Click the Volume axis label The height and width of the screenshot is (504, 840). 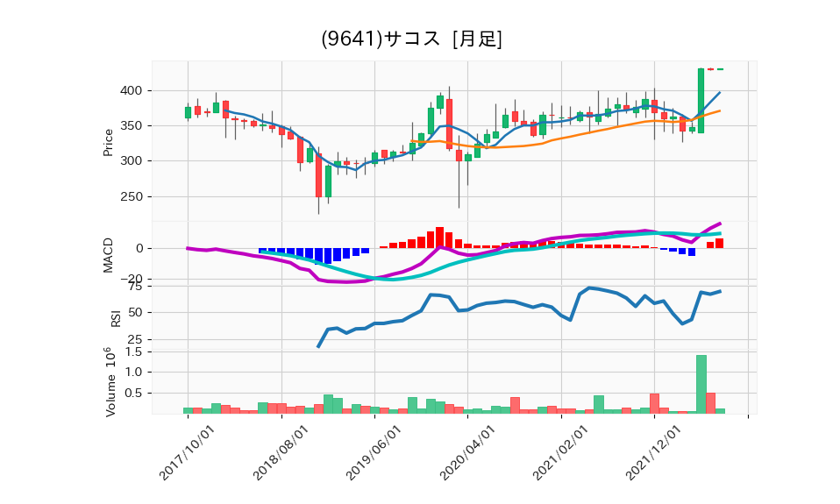(x=110, y=382)
